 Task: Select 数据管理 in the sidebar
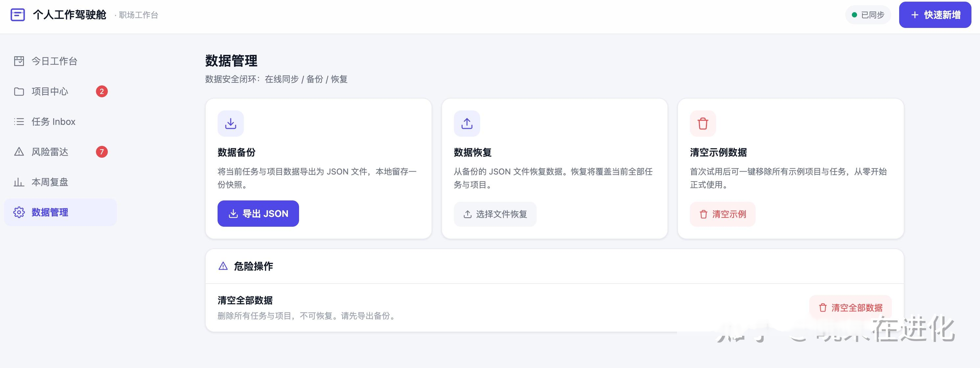60,212
